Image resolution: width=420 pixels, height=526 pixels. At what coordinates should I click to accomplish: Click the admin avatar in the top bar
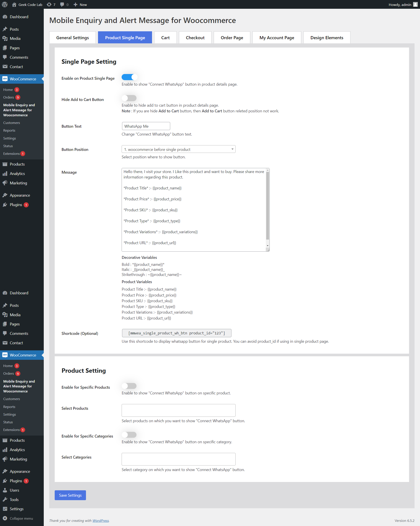[415, 4]
